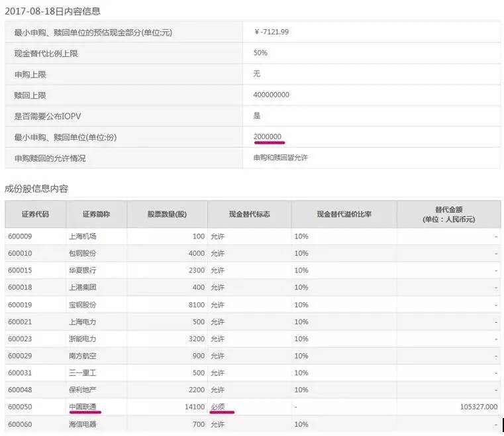Click the 成份股信息内容 heading
Image resolution: width=504 pixels, height=436 pixels.
(36, 188)
